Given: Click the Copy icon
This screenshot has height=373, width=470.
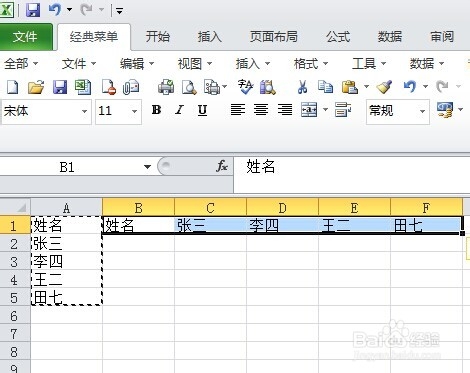Looking at the screenshot, I should 325,87.
